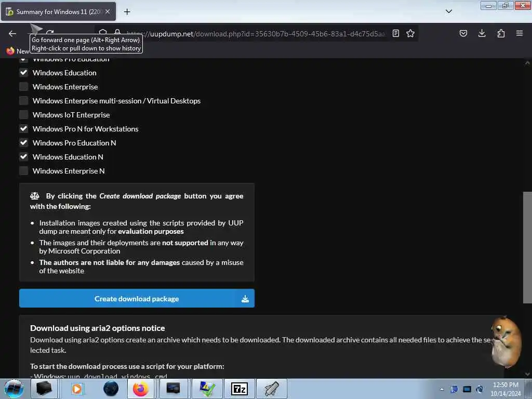Open the Windows Start orb
This screenshot has height=399, width=532.
pos(14,389)
